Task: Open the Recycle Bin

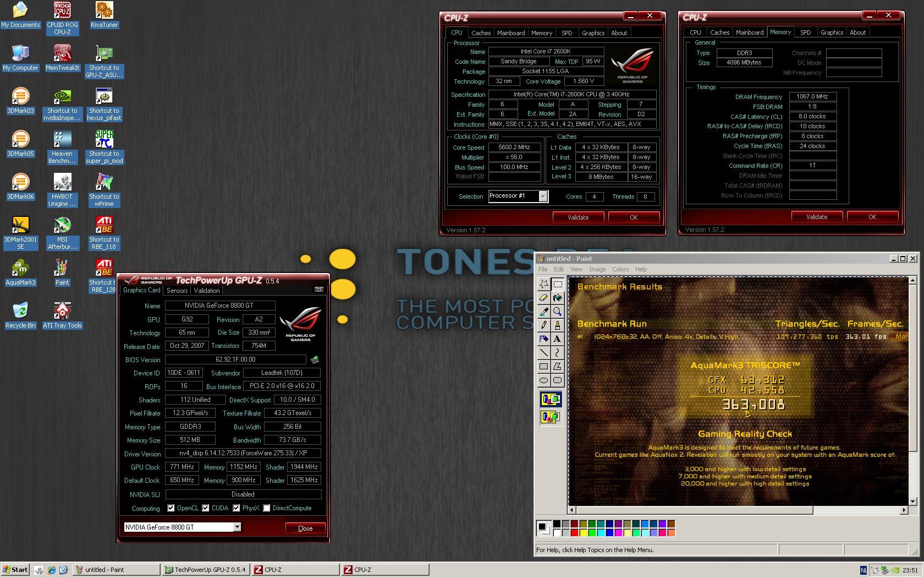Action: 20,315
